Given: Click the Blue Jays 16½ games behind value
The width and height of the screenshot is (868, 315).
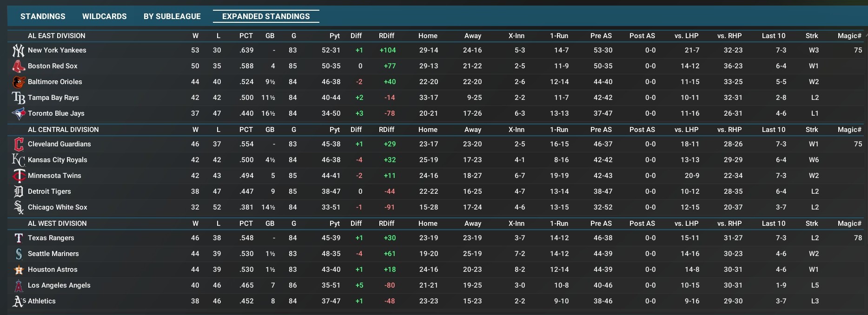Looking at the screenshot, I should (268, 113).
